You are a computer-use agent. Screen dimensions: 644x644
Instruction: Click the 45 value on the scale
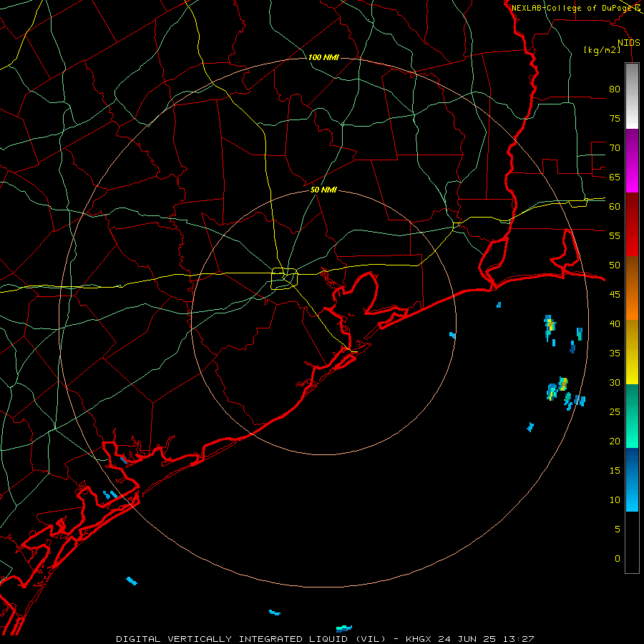pos(615,295)
